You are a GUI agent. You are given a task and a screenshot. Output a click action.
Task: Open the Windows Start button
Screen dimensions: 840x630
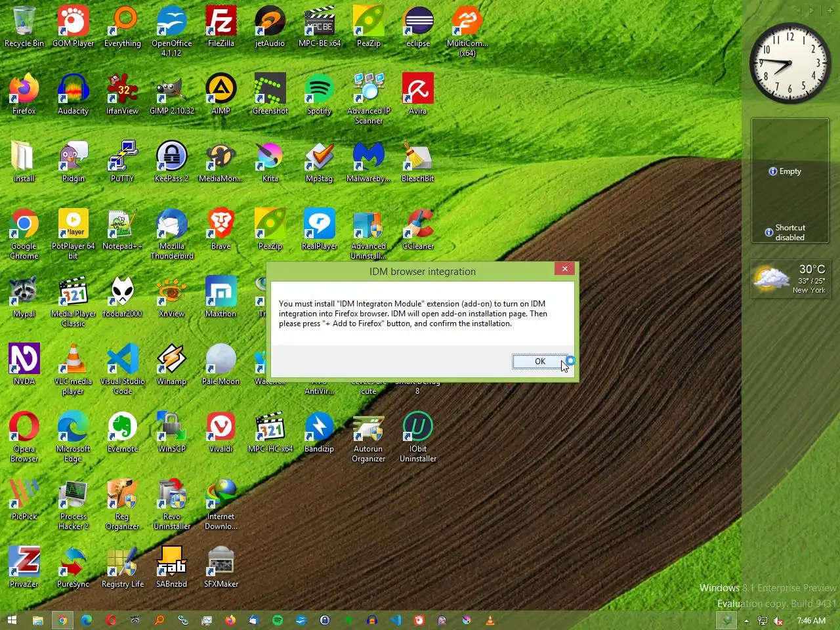click(x=11, y=620)
